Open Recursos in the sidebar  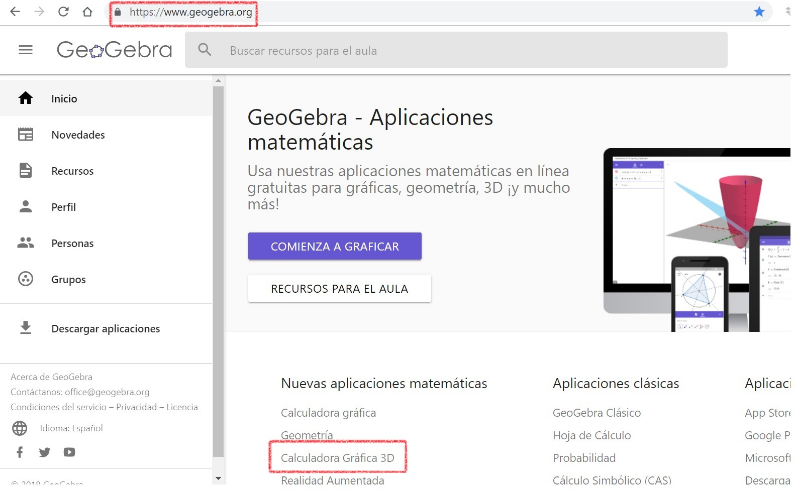[x=106, y=171]
